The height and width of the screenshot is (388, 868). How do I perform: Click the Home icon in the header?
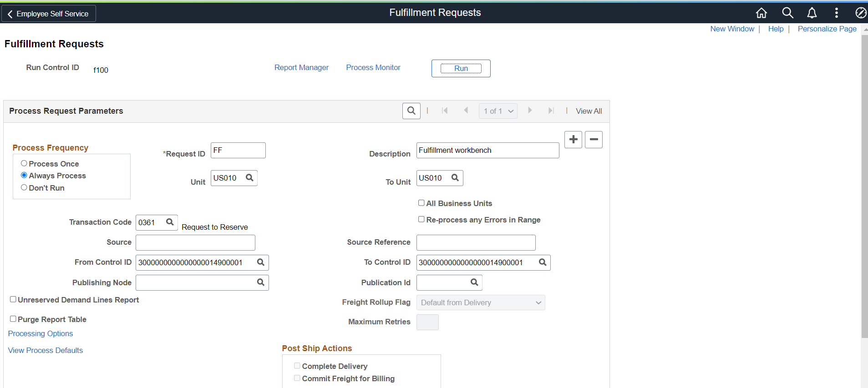[761, 13]
